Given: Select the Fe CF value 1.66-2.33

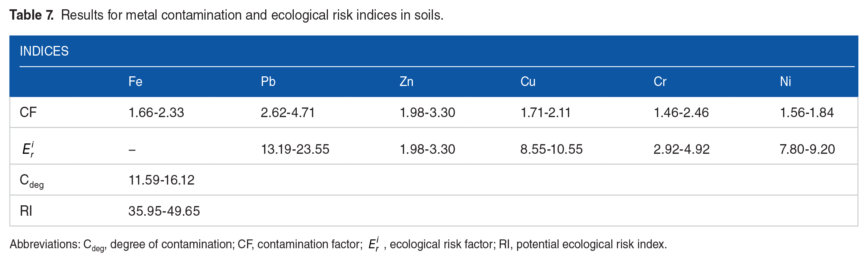Looking at the screenshot, I should tap(156, 113).
